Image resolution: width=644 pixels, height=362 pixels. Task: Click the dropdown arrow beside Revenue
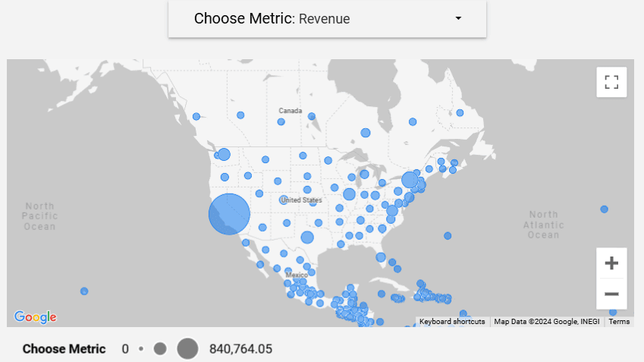(x=458, y=18)
